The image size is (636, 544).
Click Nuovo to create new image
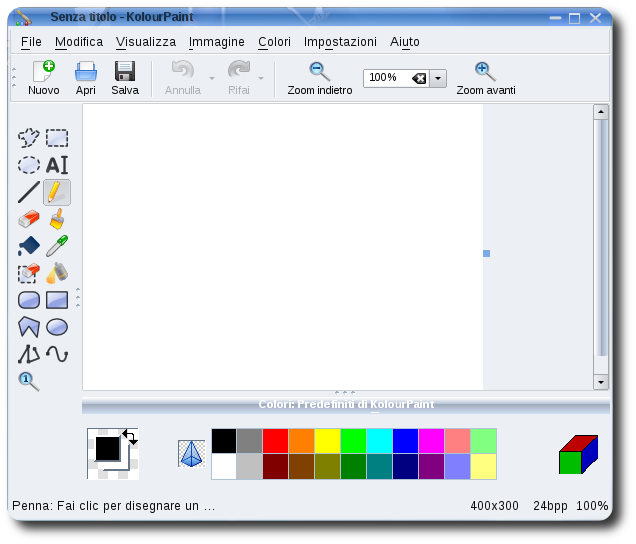click(44, 78)
